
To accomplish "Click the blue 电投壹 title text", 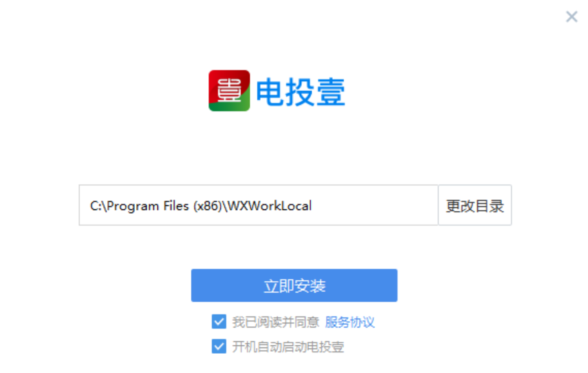I will point(300,91).
